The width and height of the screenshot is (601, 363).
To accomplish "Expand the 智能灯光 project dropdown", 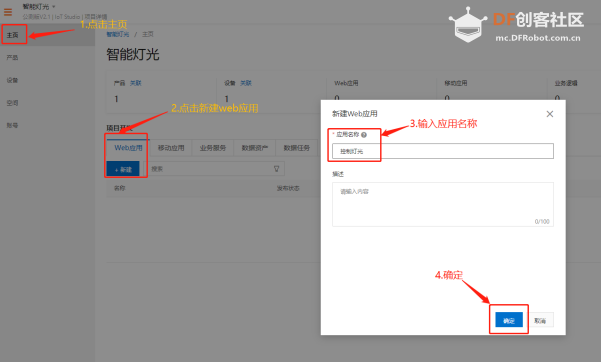I will pos(39,7).
